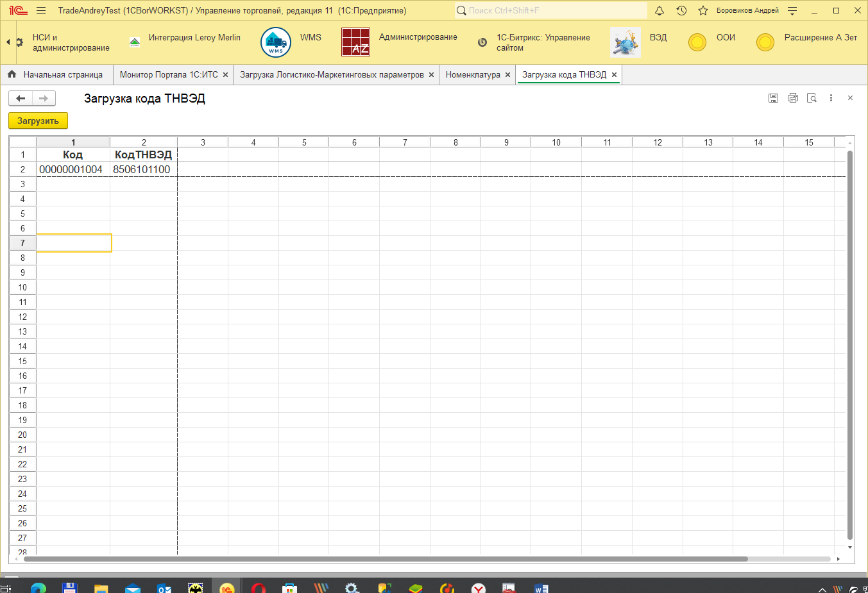
Task: Switch to the Номенклатура tab
Action: (x=473, y=75)
